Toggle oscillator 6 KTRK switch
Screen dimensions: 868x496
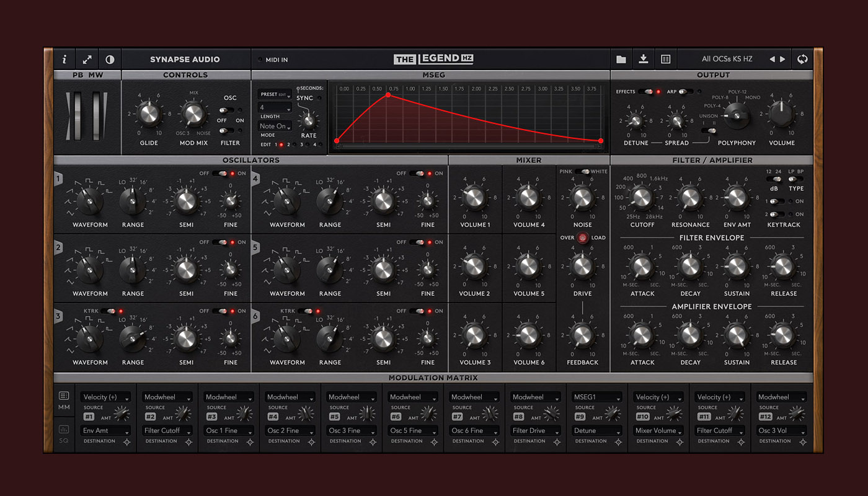[x=306, y=311]
